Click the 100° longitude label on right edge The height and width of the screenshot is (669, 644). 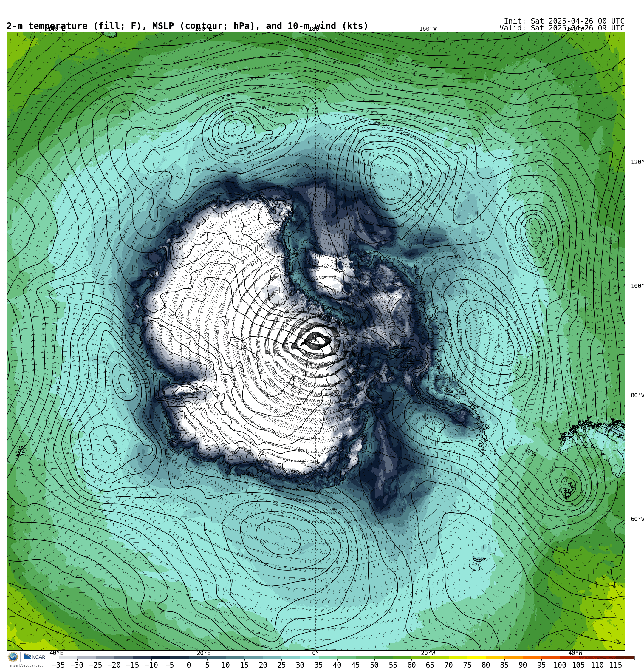click(637, 286)
